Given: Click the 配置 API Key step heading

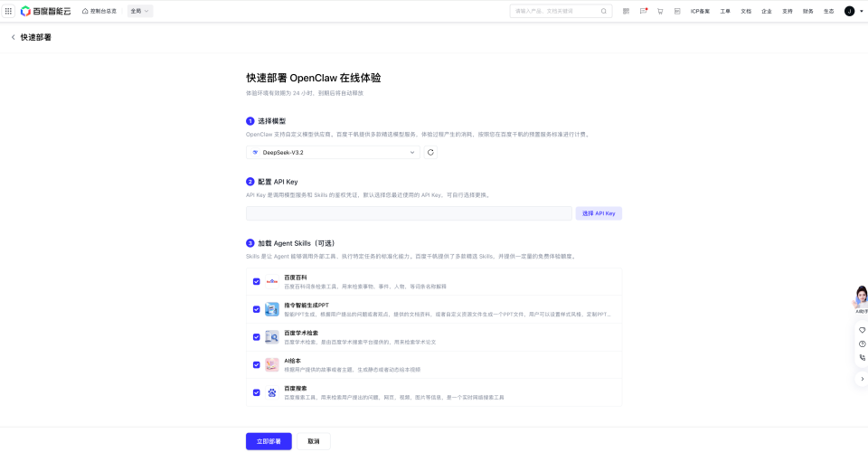Looking at the screenshot, I should 278,182.
